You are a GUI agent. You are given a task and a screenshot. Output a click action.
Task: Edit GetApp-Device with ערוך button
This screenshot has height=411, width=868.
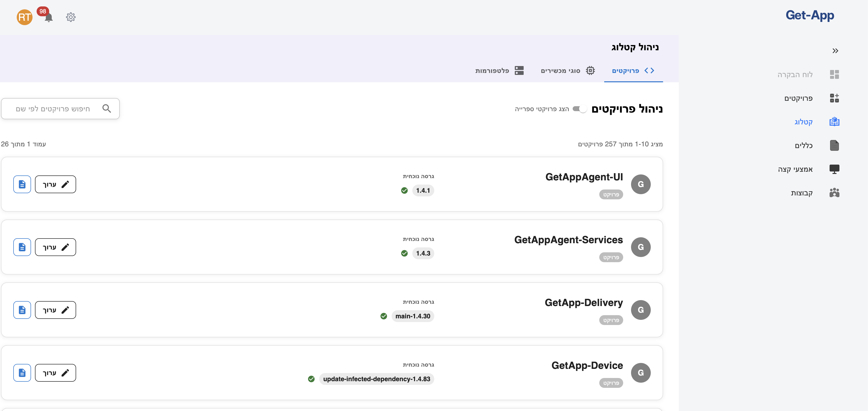56,373
